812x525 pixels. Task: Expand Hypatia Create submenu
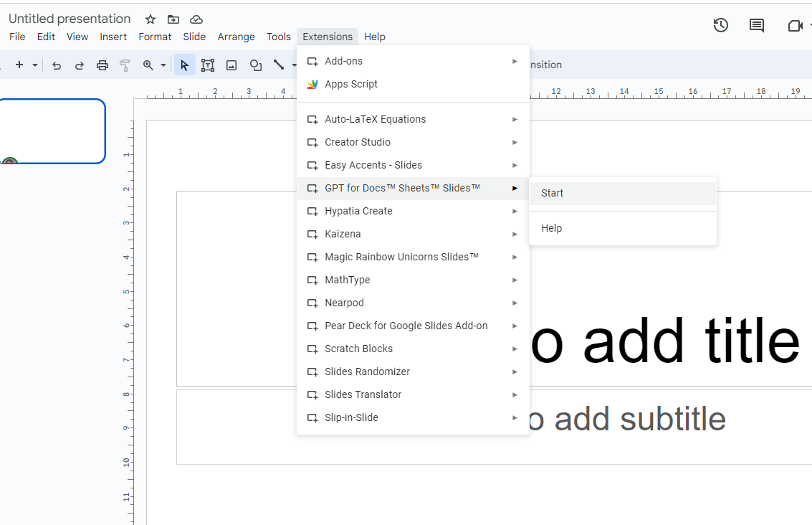click(x=413, y=211)
